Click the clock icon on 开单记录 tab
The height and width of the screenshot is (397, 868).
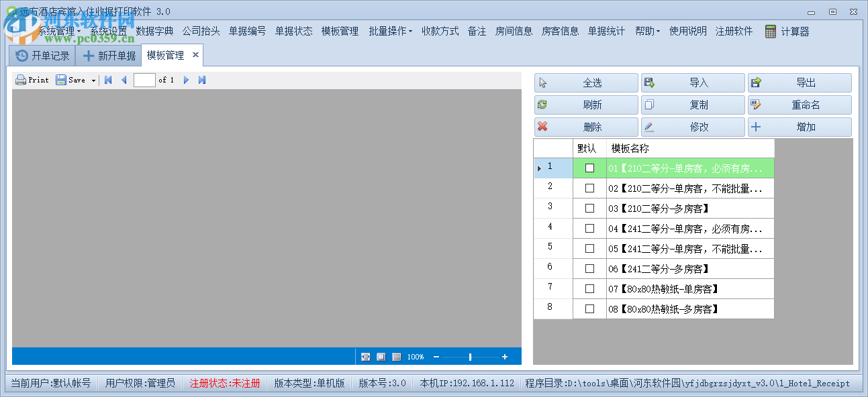pyautogui.click(x=22, y=56)
